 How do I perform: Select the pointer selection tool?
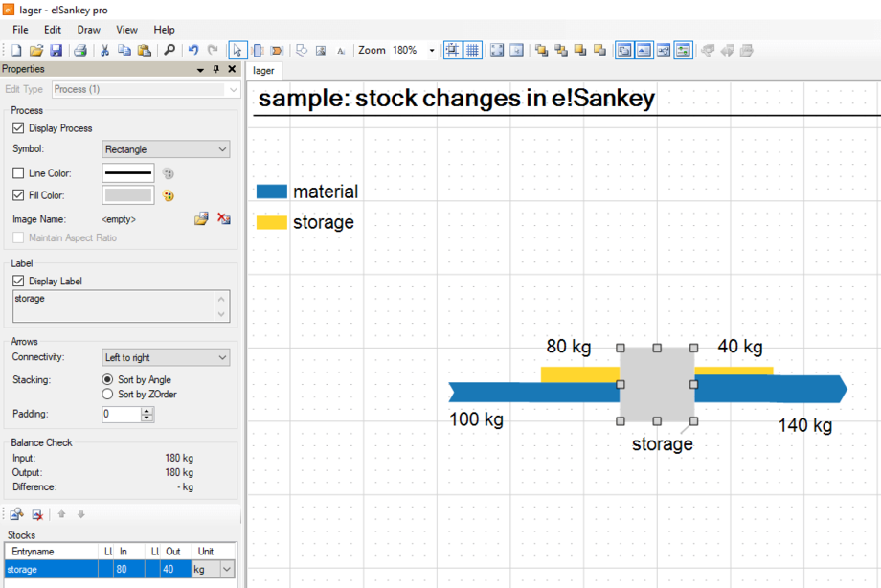coord(237,51)
